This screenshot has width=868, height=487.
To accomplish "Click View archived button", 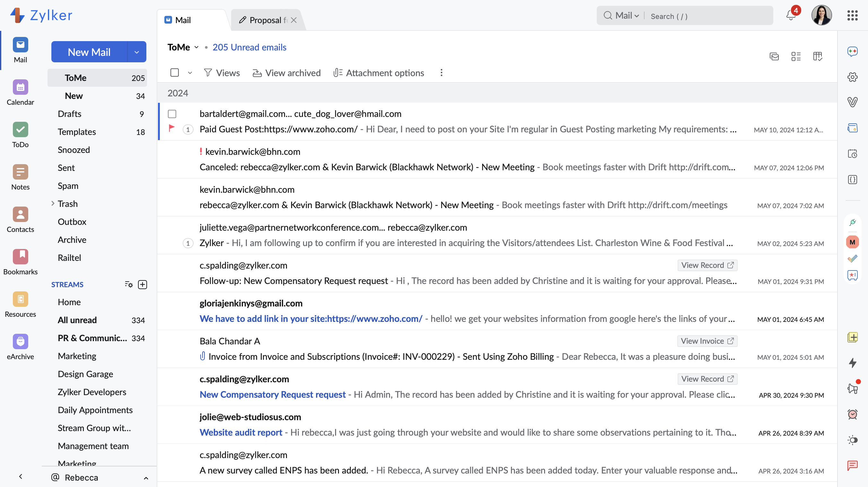I will [286, 73].
